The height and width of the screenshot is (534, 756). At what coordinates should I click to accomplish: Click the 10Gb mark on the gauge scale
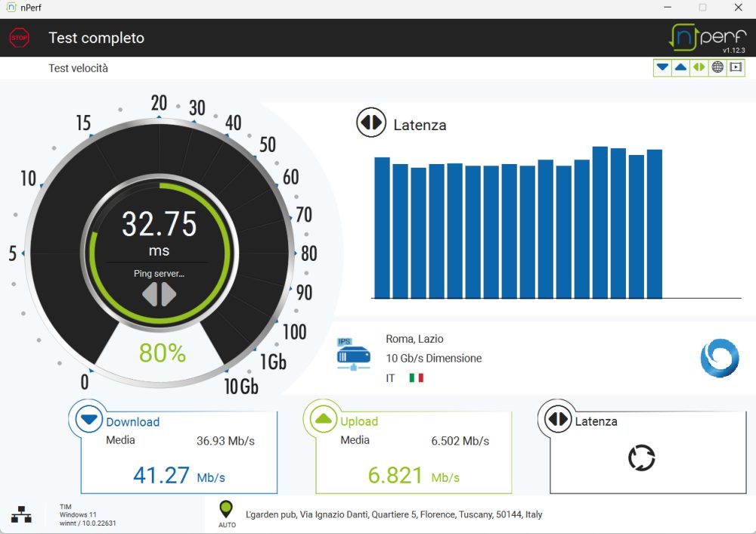point(241,387)
